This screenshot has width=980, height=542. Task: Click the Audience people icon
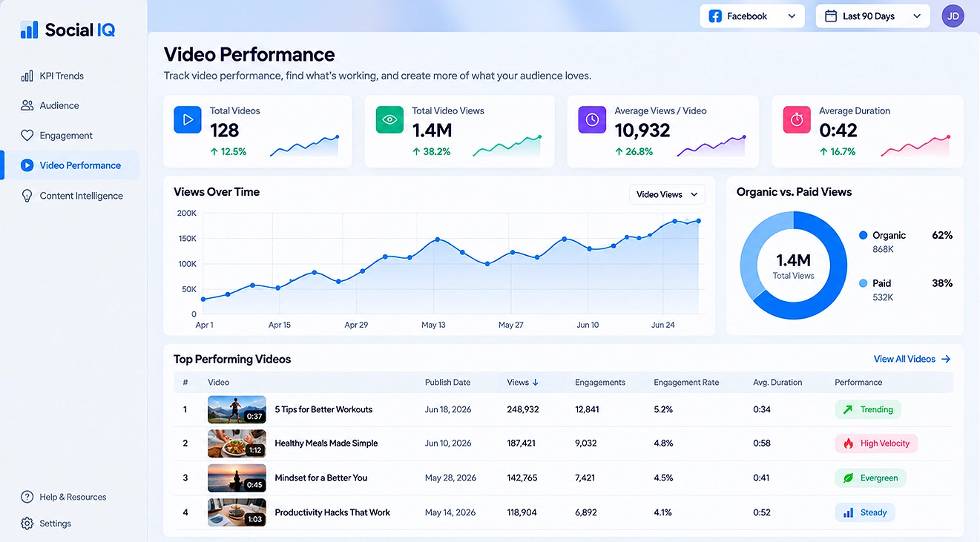pos(27,105)
